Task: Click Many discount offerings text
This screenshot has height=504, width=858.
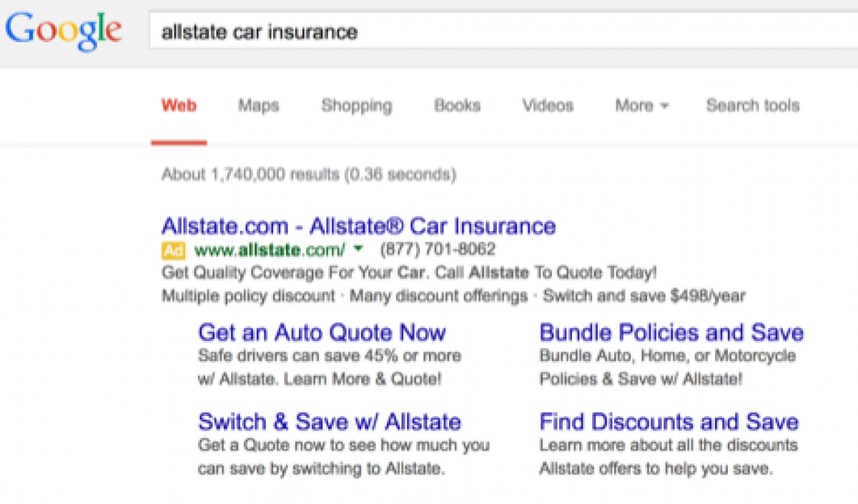Action: [439, 295]
